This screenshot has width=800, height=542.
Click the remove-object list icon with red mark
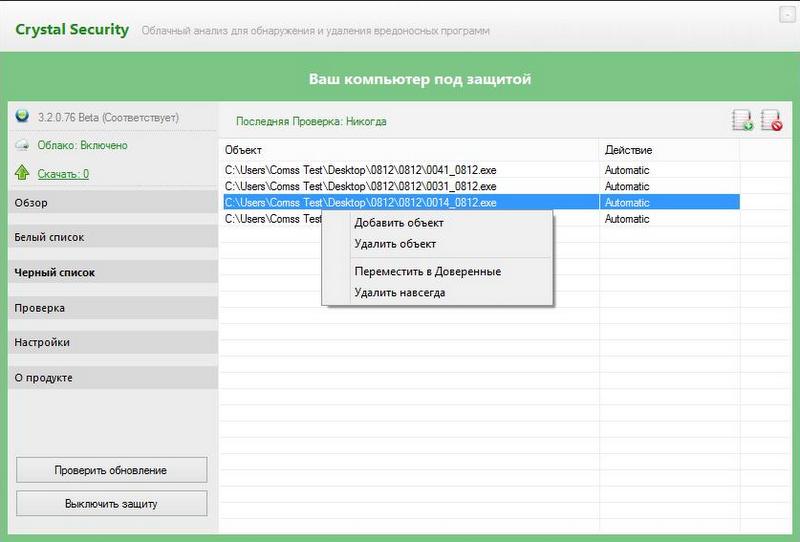point(771,120)
